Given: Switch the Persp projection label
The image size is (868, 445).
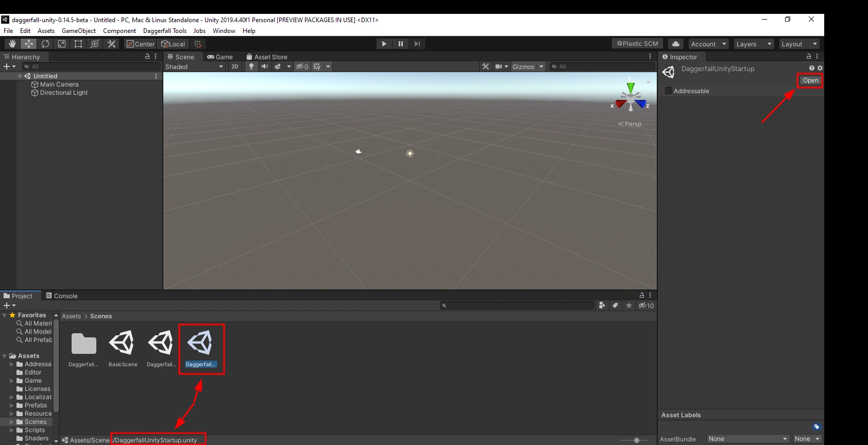Looking at the screenshot, I should tap(630, 124).
